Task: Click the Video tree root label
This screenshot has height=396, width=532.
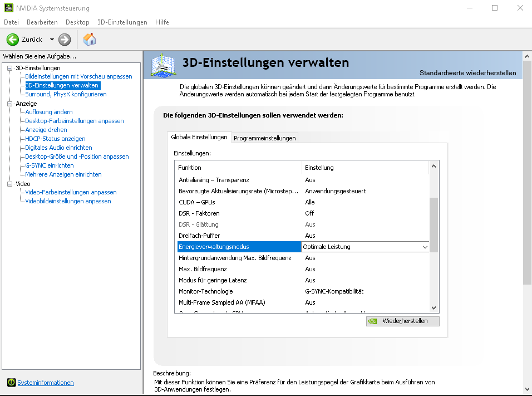Action: click(x=23, y=184)
